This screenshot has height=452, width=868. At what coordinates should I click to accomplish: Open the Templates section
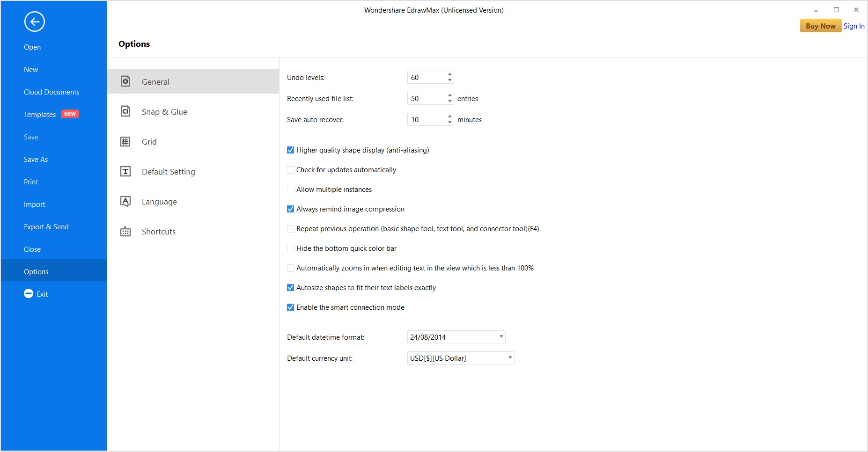coord(40,114)
